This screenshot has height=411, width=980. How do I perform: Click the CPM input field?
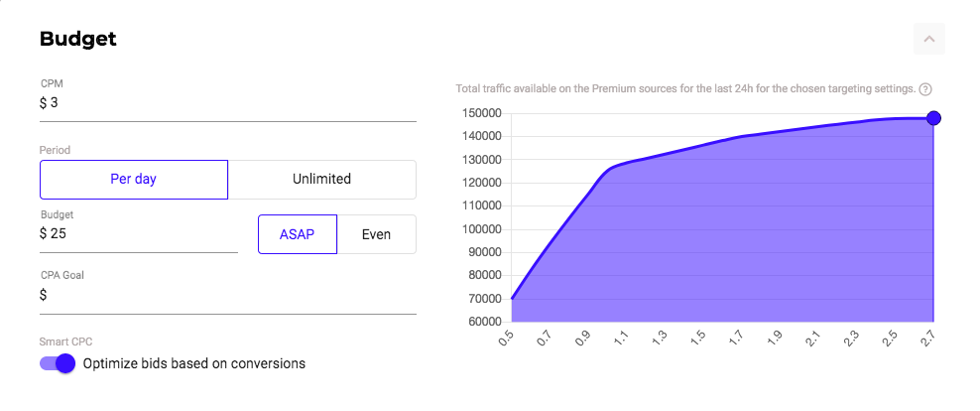pyautogui.click(x=228, y=103)
